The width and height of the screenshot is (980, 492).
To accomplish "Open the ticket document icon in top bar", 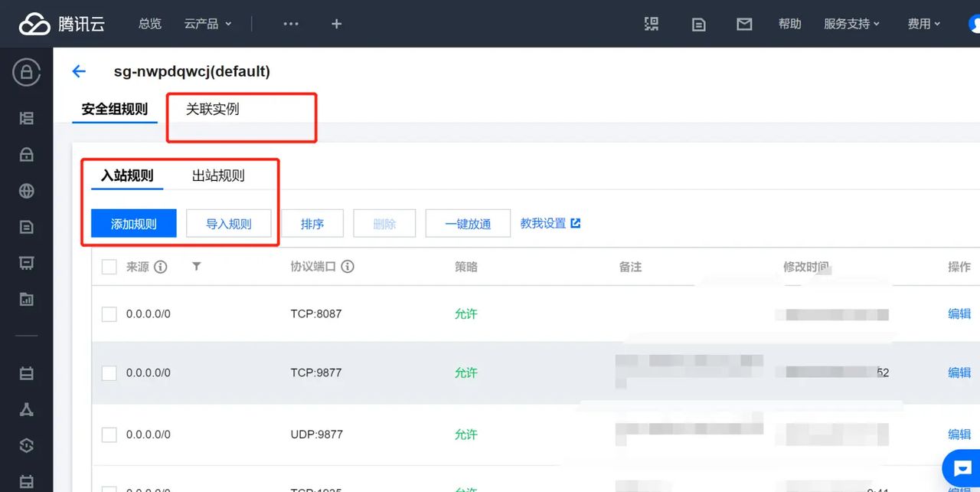I will [697, 24].
